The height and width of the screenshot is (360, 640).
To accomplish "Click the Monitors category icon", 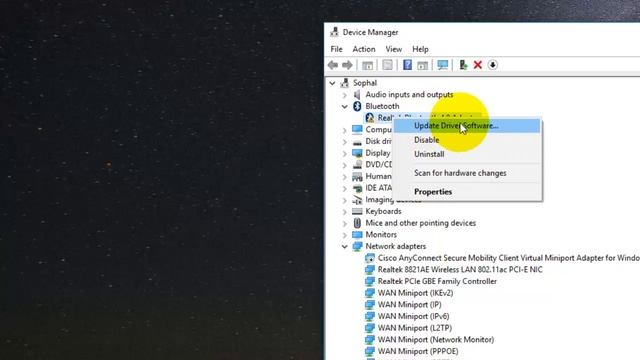I will point(357,235).
